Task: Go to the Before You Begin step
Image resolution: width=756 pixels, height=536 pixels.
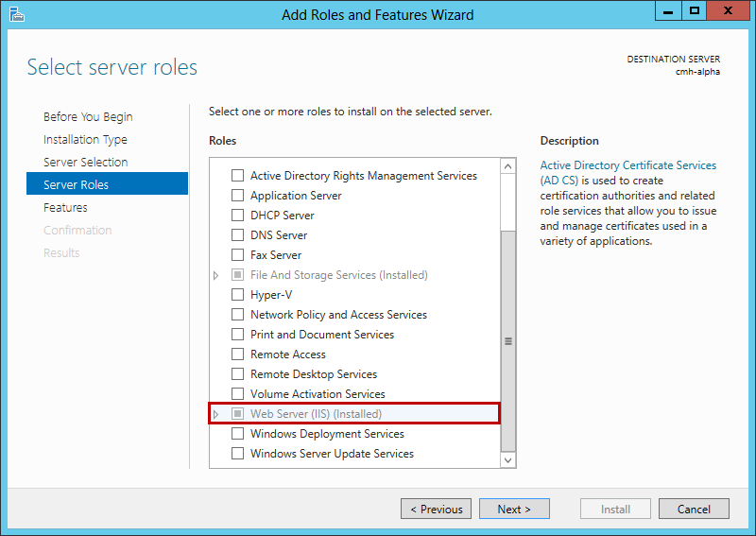Action: click(x=88, y=117)
